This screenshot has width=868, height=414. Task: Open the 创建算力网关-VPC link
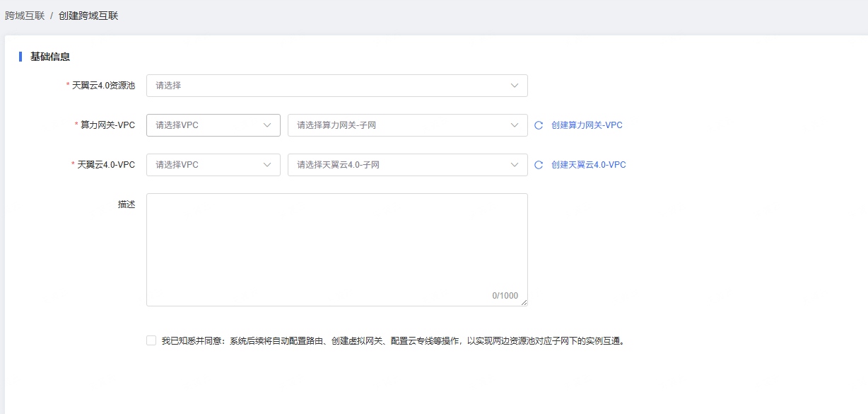pyautogui.click(x=587, y=125)
